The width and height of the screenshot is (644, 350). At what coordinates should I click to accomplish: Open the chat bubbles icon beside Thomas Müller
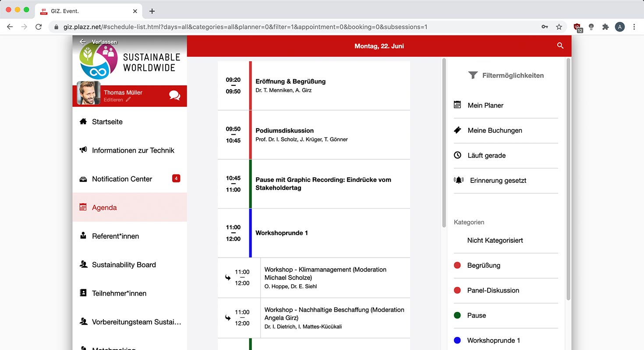coord(174,95)
